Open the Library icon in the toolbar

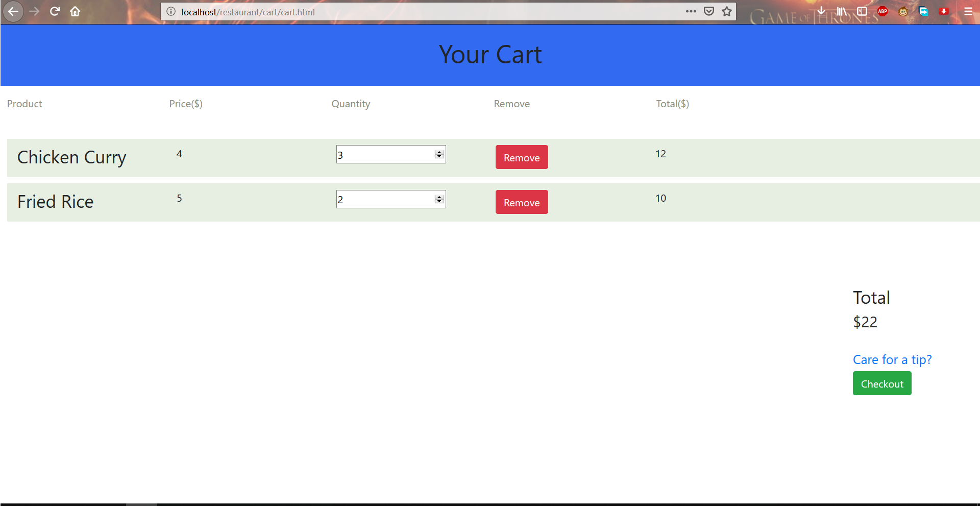pyautogui.click(x=842, y=11)
